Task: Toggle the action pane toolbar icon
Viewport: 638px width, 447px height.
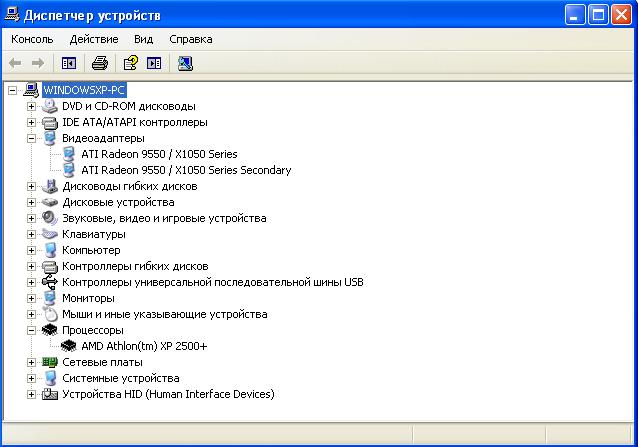Action: (154, 63)
